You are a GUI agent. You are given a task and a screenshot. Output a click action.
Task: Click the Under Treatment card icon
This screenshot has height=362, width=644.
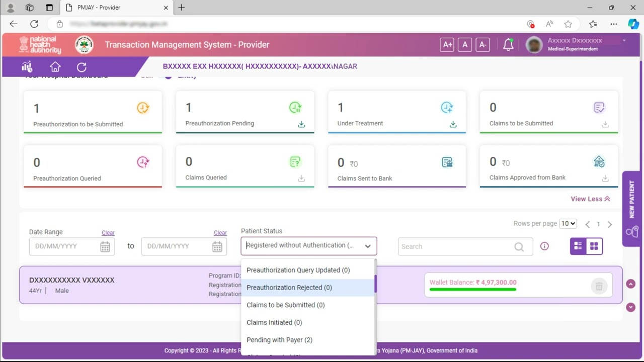[x=447, y=107]
